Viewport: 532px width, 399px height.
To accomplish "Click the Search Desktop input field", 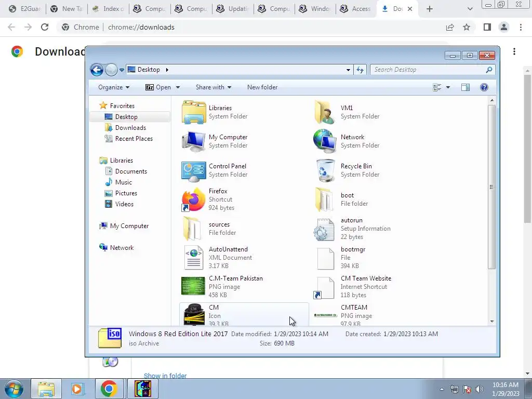I will (428, 70).
